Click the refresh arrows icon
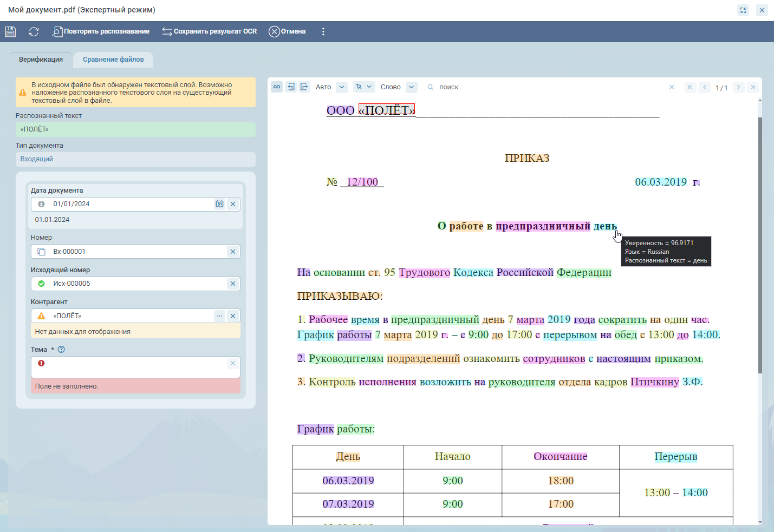The width and height of the screenshot is (774, 532). point(34,31)
